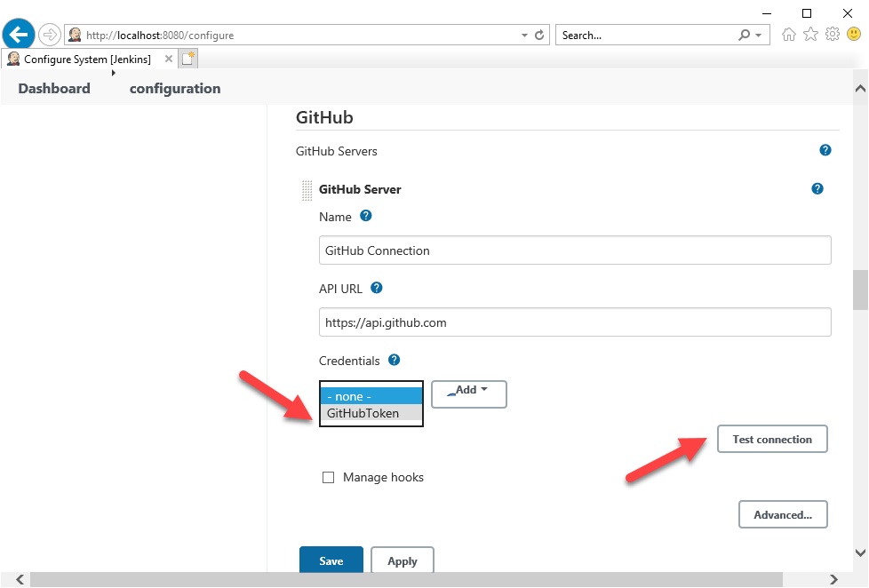Maximize the browser window
This screenshot has width=869, height=588.
(807, 13)
